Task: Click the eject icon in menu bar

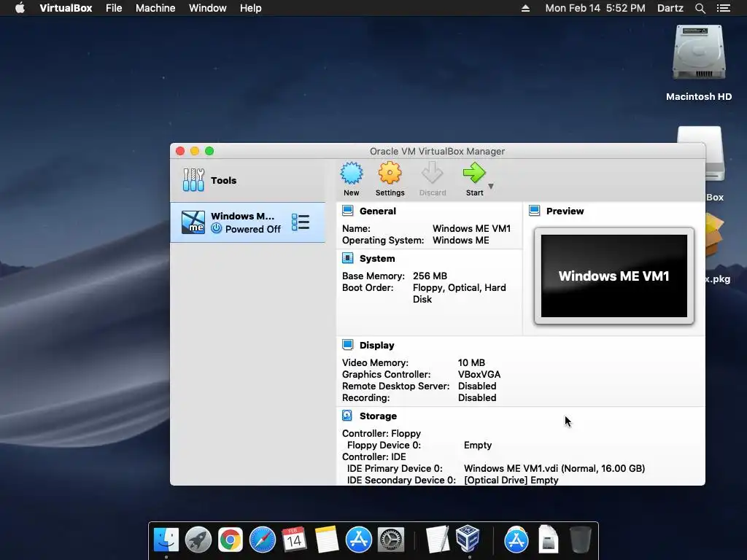Action: click(x=525, y=8)
